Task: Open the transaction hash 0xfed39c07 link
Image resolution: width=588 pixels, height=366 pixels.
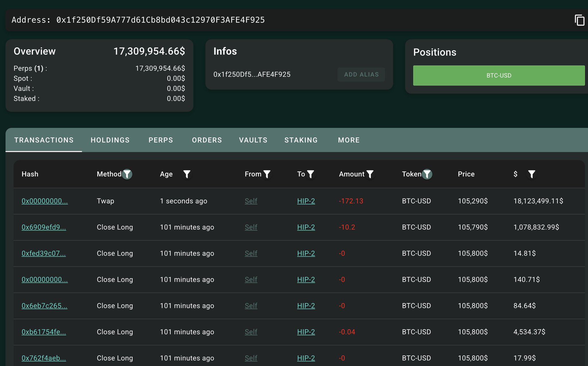Action: tap(44, 253)
